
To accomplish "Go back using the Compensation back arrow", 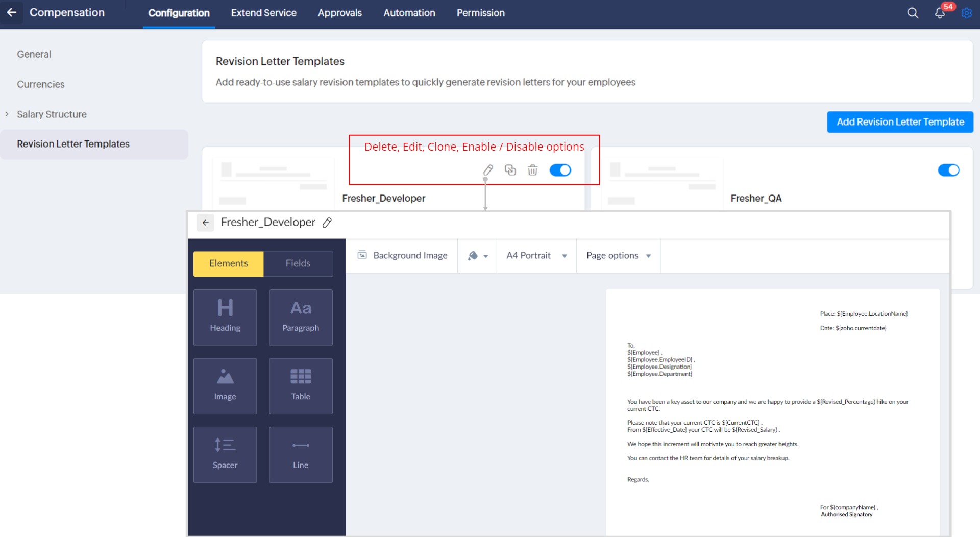I will (12, 13).
